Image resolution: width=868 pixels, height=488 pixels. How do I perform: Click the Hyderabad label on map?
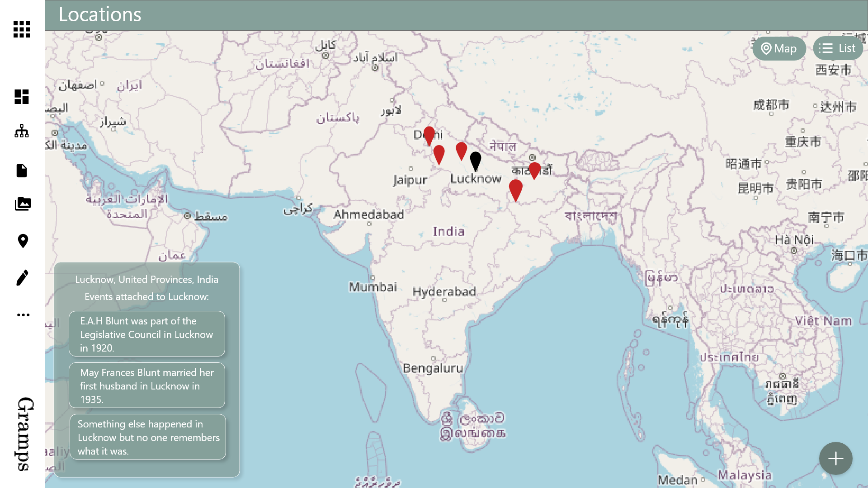(444, 292)
